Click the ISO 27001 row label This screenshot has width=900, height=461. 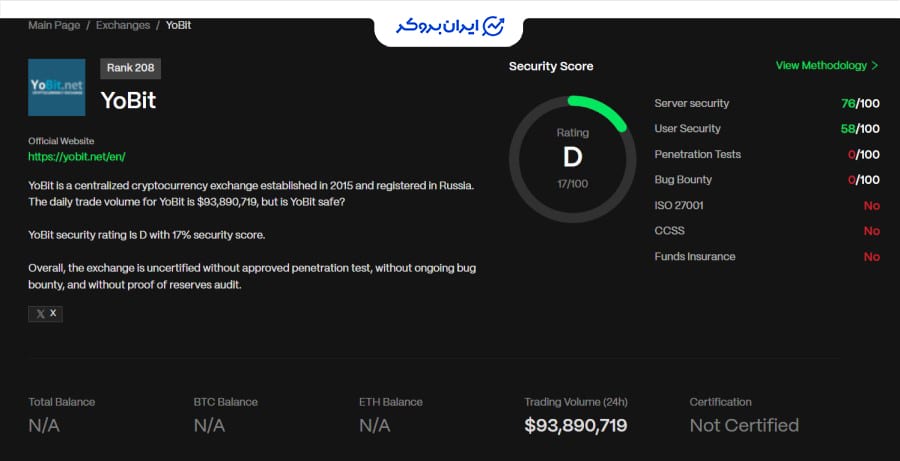tap(678, 206)
